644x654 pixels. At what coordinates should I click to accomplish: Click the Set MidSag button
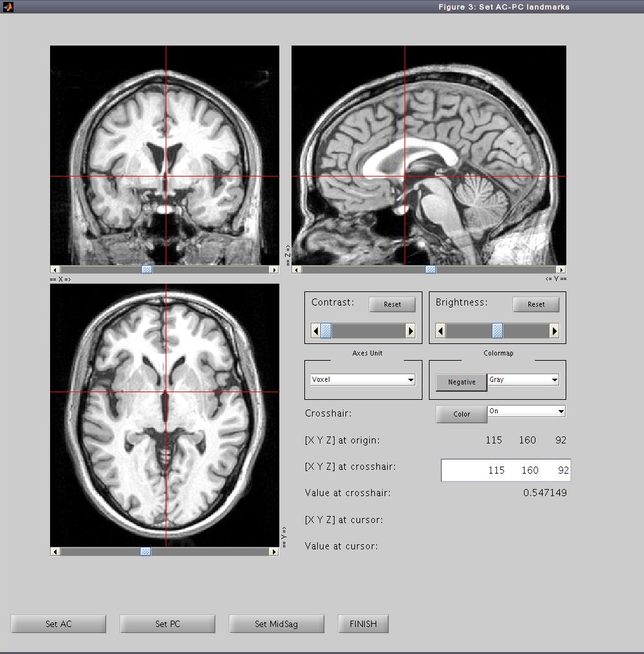[x=276, y=624]
